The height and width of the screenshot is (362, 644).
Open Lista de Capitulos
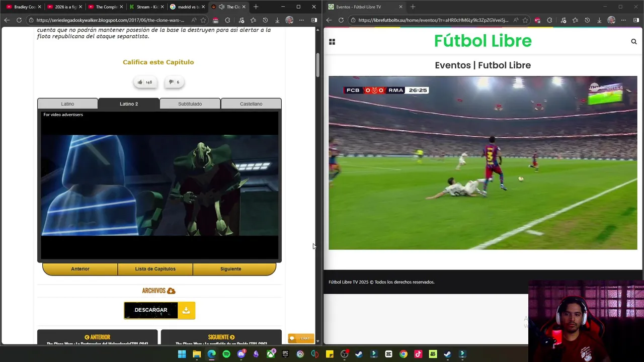tap(155, 269)
